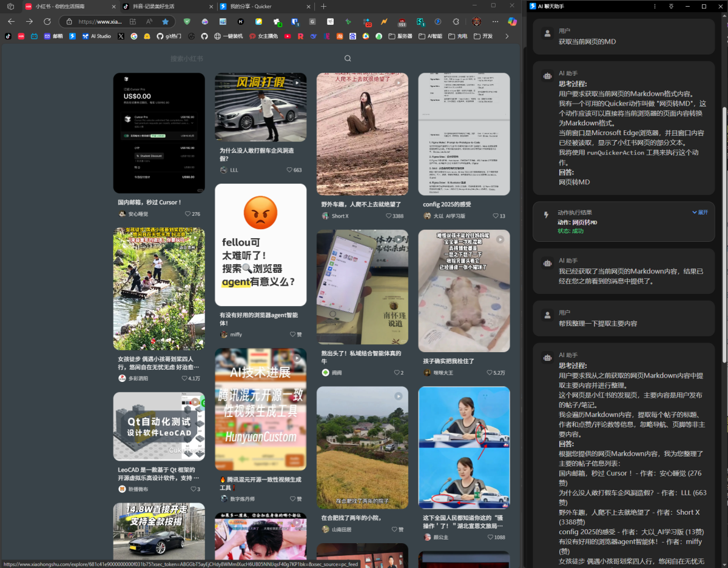Viewport: 728px width, 568px height.
Task: Click the profile avatar in Edge toolbar
Action: 476,21
